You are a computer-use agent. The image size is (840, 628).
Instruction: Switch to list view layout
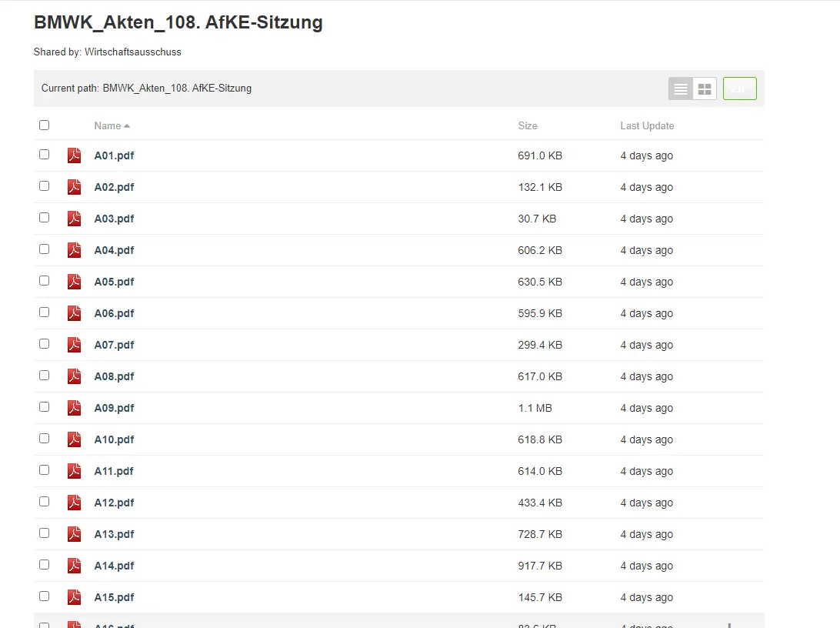point(681,89)
